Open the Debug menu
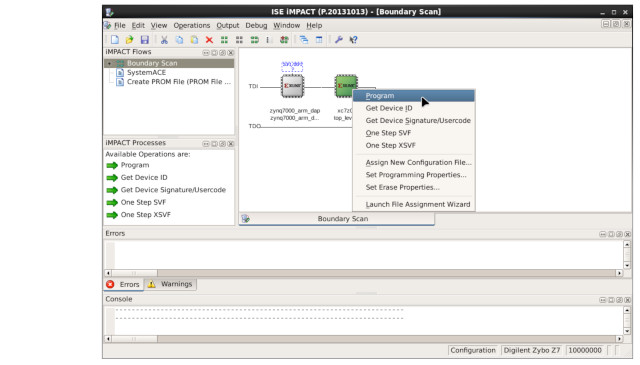The width and height of the screenshot is (640, 365). pos(256,25)
